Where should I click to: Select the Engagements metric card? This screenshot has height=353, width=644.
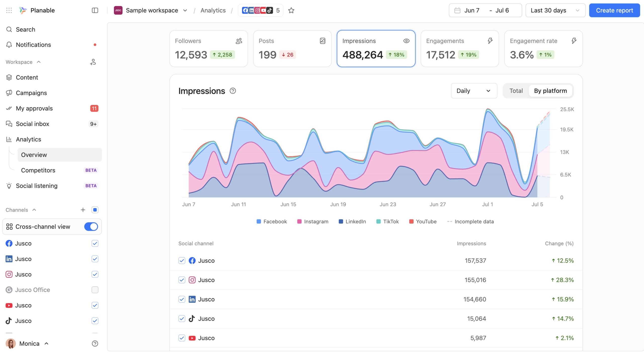pyautogui.click(x=460, y=49)
